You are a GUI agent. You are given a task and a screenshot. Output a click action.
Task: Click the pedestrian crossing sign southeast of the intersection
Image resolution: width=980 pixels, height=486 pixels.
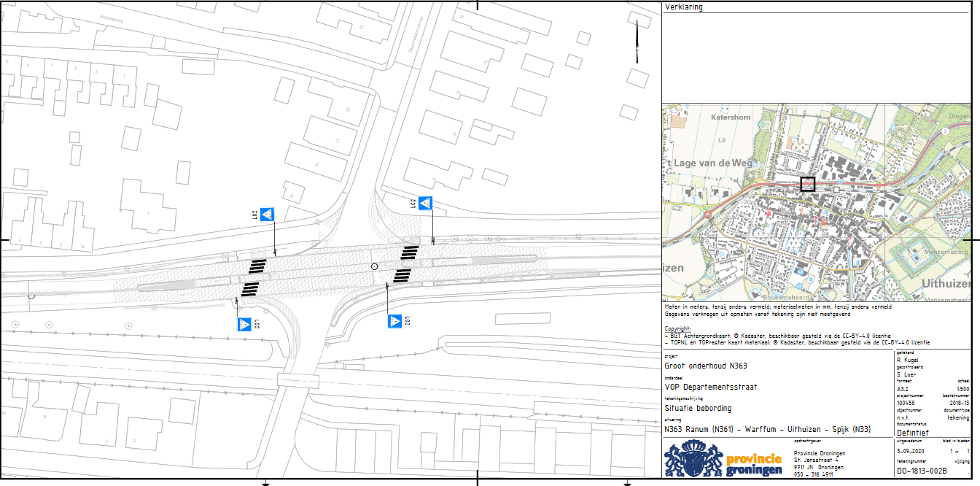[x=394, y=320]
